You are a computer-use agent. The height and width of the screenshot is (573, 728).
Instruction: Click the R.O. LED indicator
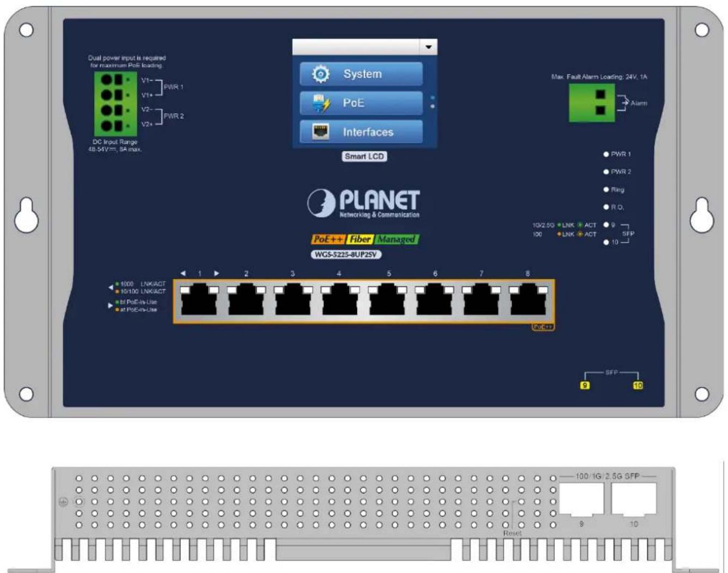point(606,207)
